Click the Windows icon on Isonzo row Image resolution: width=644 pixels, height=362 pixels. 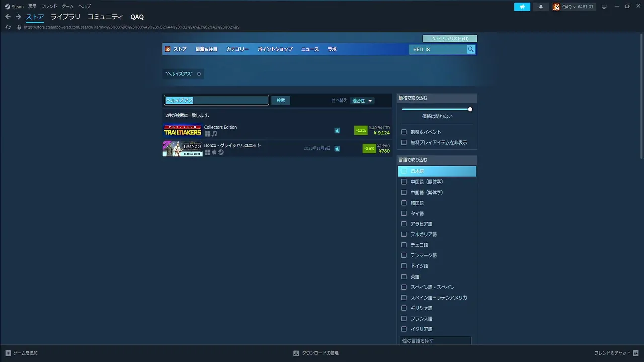point(207,152)
